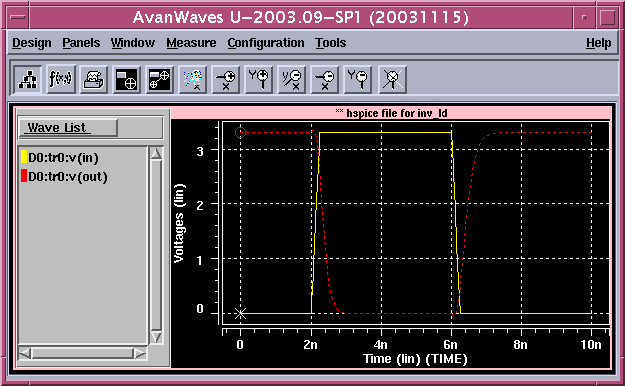This screenshot has height=386, width=625.
Task: Open the Panels menu
Action: pyautogui.click(x=81, y=43)
